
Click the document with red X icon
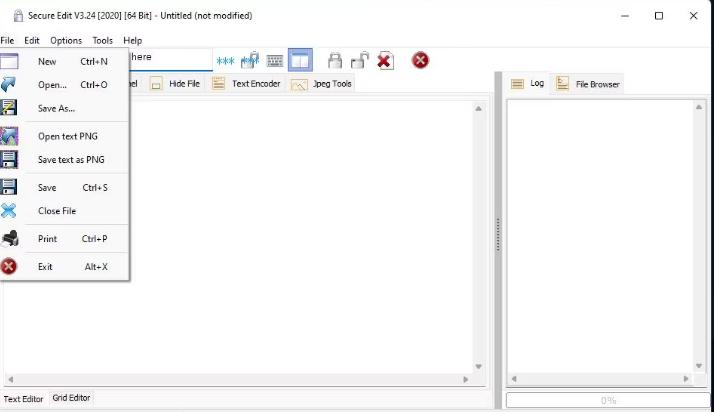pyautogui.click(x=385, y=60)
